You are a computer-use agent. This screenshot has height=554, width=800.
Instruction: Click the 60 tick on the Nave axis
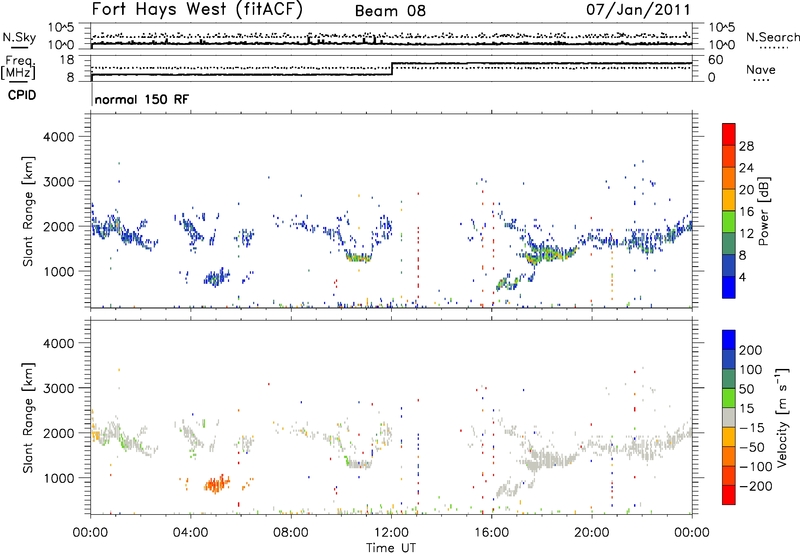(x=716, y=60)
